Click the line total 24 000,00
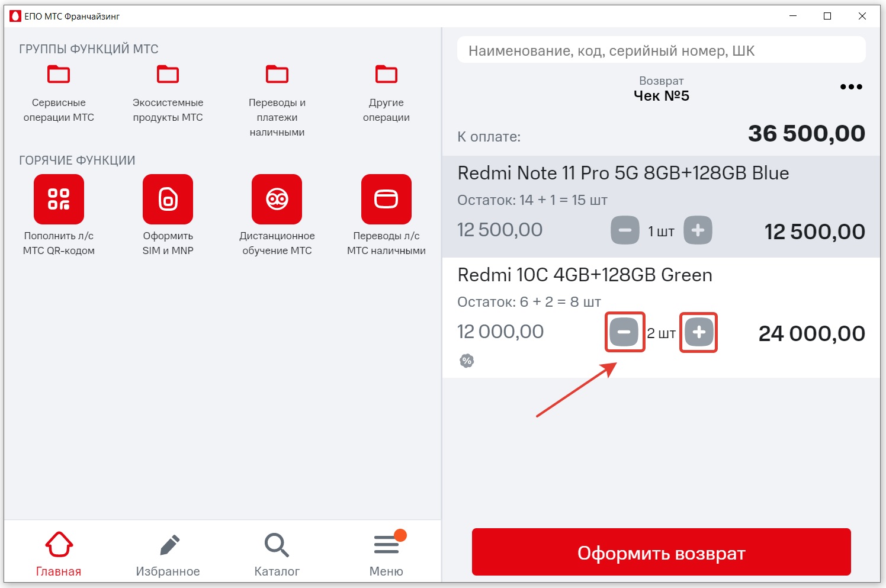This screenshot has width=886, height=588. click(x=812, y=333)
